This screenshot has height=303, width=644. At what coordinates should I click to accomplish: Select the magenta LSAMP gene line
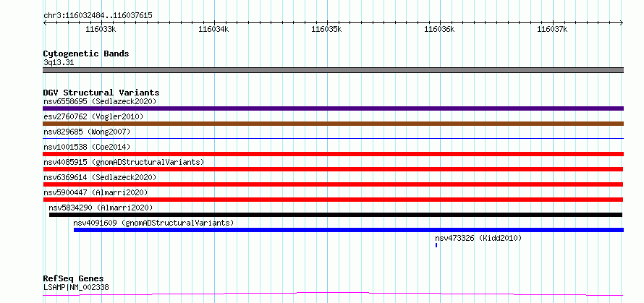click(333, 294)
